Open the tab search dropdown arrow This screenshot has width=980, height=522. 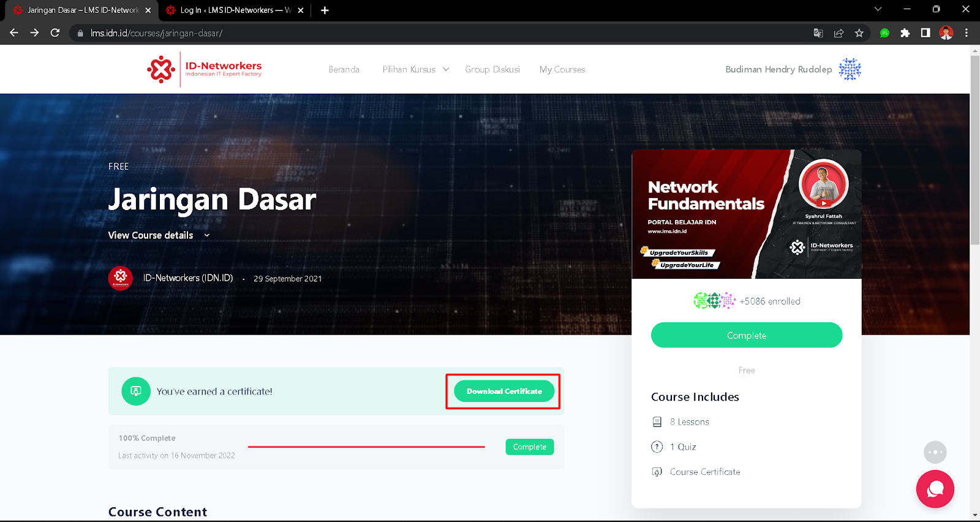[878, 9]
